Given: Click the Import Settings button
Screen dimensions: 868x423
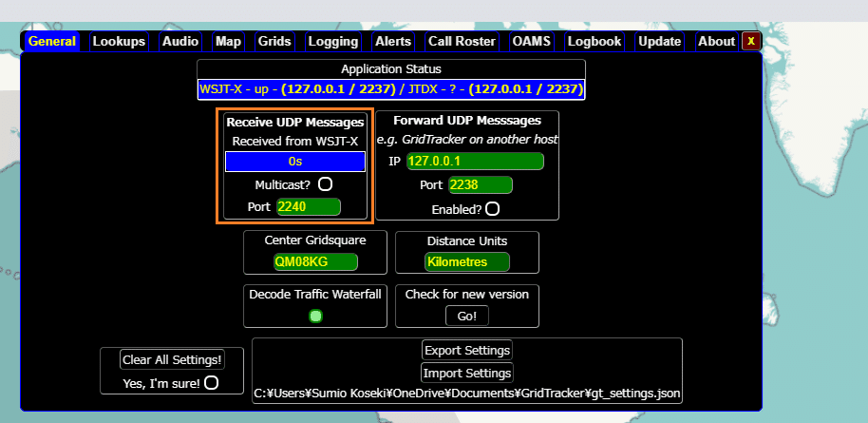Looking at the screenshot, I should point(467,374).
